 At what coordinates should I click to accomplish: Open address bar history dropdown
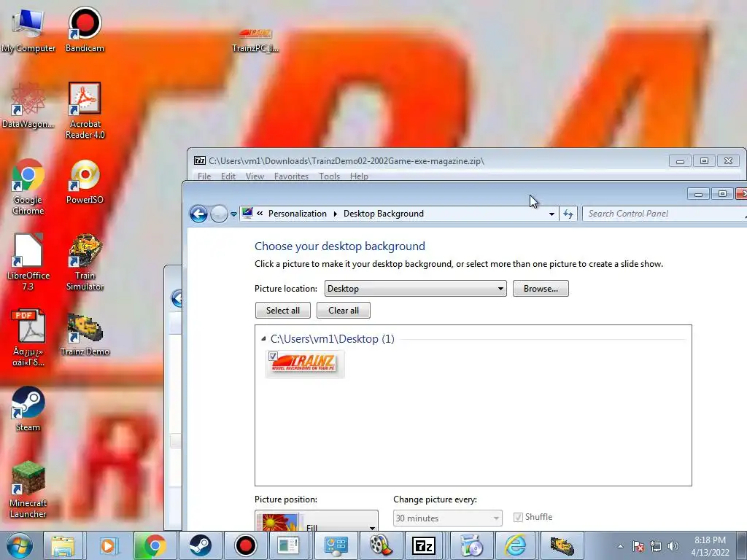point(551,214)
